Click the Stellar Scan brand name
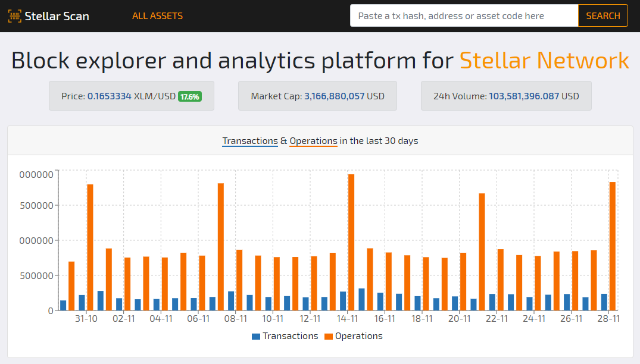The width and height of the screenshot is (640, 364). pyautogui.click(x=57, y=16)
